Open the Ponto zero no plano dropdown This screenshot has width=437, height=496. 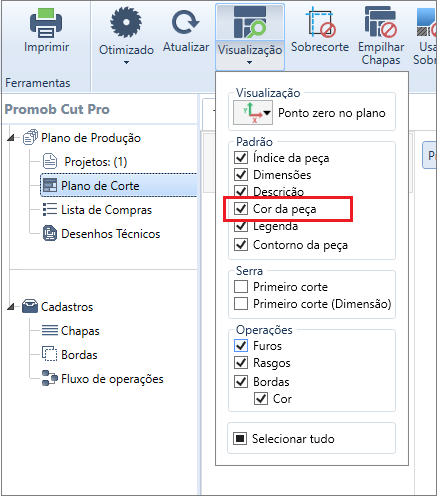pyautogui.click(x=253, y=113)
